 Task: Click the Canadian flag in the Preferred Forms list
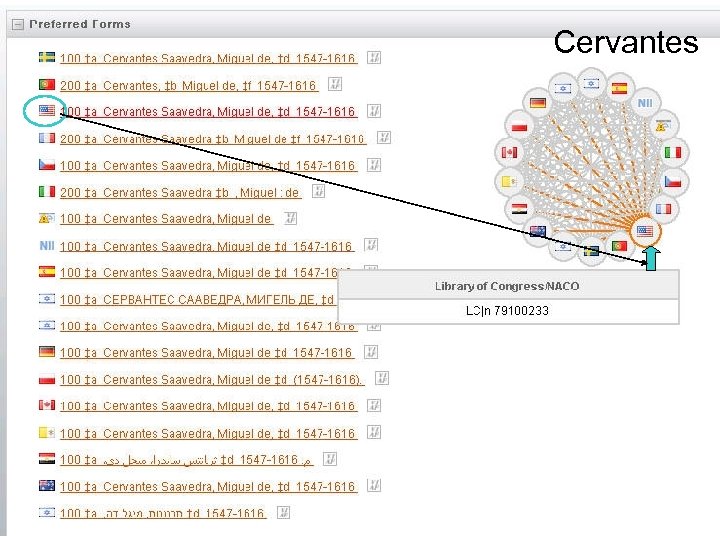47,405
